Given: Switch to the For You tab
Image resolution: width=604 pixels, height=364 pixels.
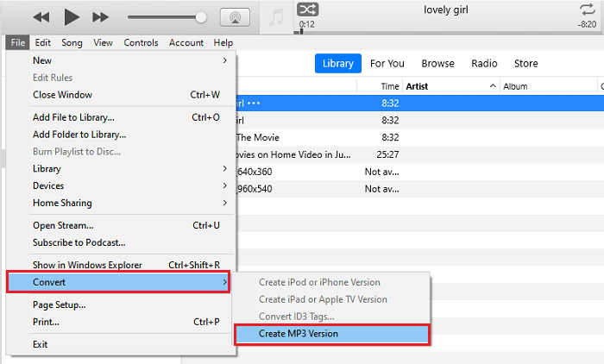Looking at the screenshot, I should click(387, 63).
